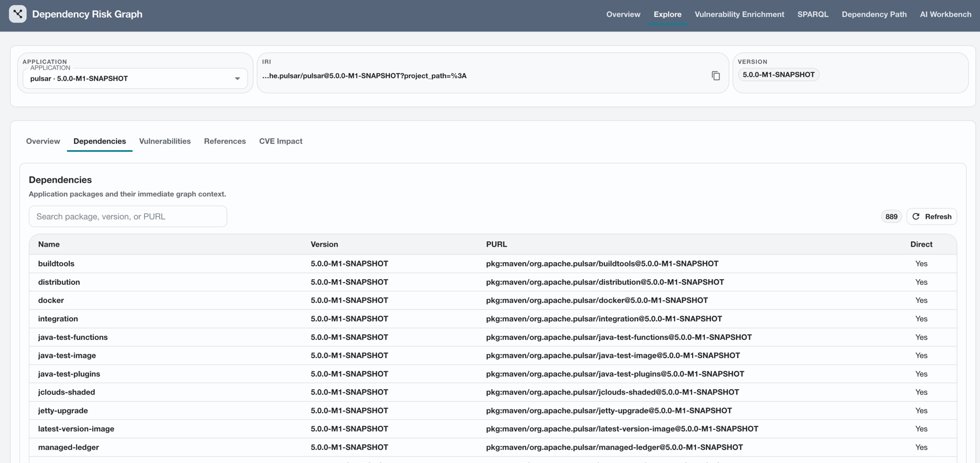Click the PURL column header
980x463 pixels.
point(496,244)
